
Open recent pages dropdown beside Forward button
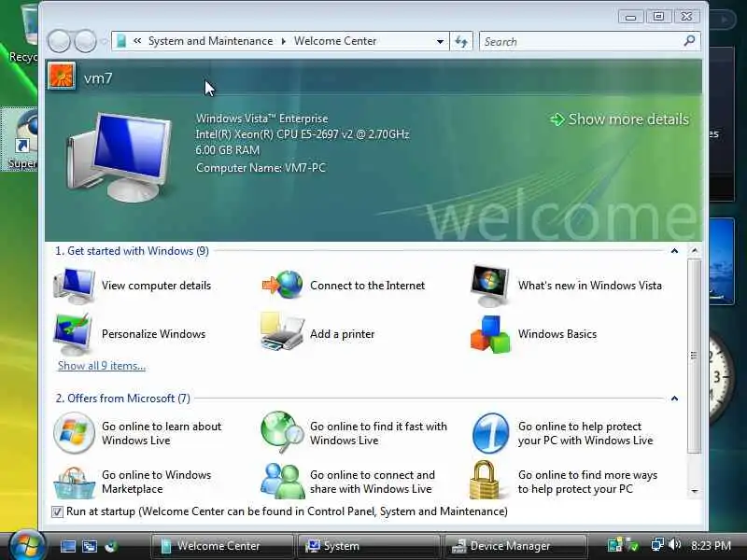(x=104, y=41)
